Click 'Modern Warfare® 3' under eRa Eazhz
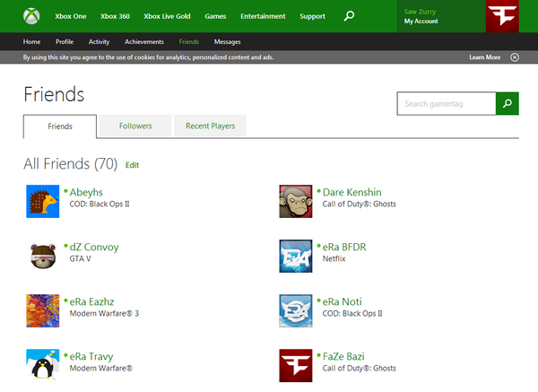Viewport: 538px width, 392px height. click(104, 313)
